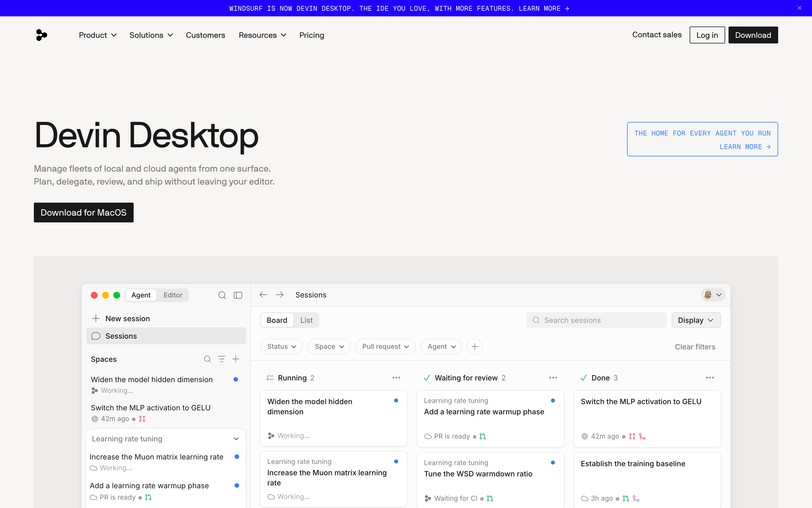Open the Done column three-dot menu
Image resolution: width=812 pixels, height=508 pixels.
[x=710, y=378]
